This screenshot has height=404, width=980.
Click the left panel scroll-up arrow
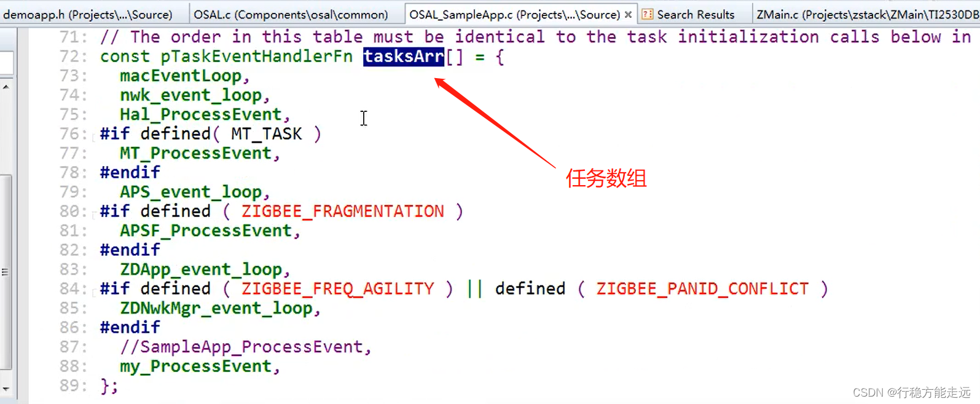6,87
